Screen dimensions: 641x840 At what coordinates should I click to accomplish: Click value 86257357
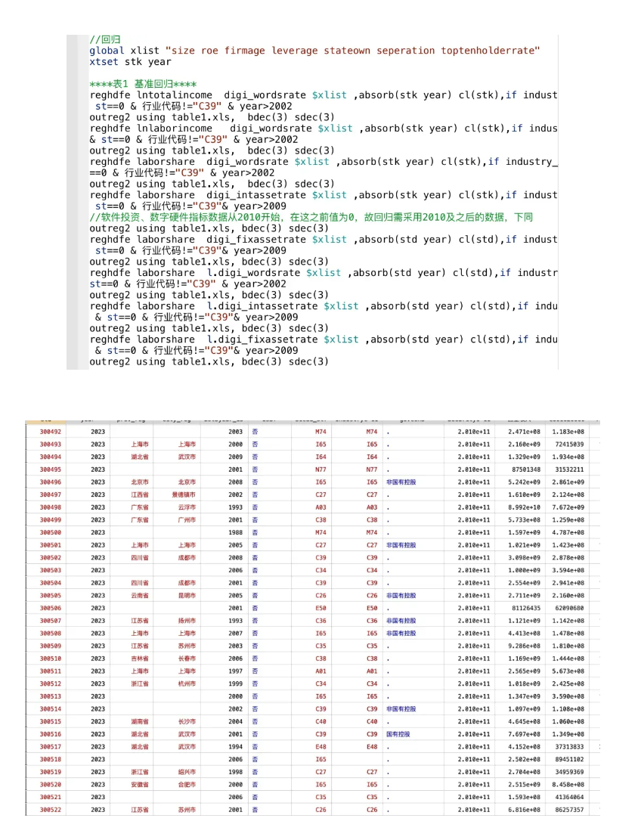tap(570, 810)
